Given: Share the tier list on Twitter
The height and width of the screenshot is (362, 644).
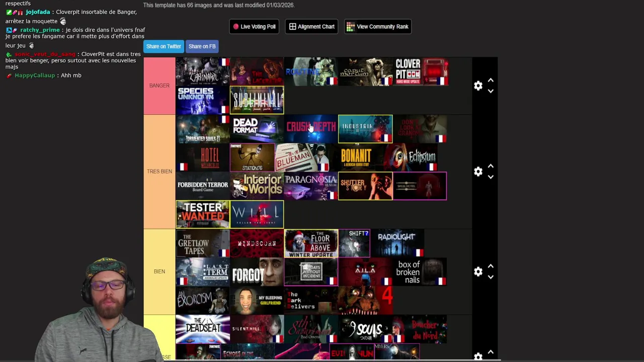Looking at the screenshot, I should point(164,46).
